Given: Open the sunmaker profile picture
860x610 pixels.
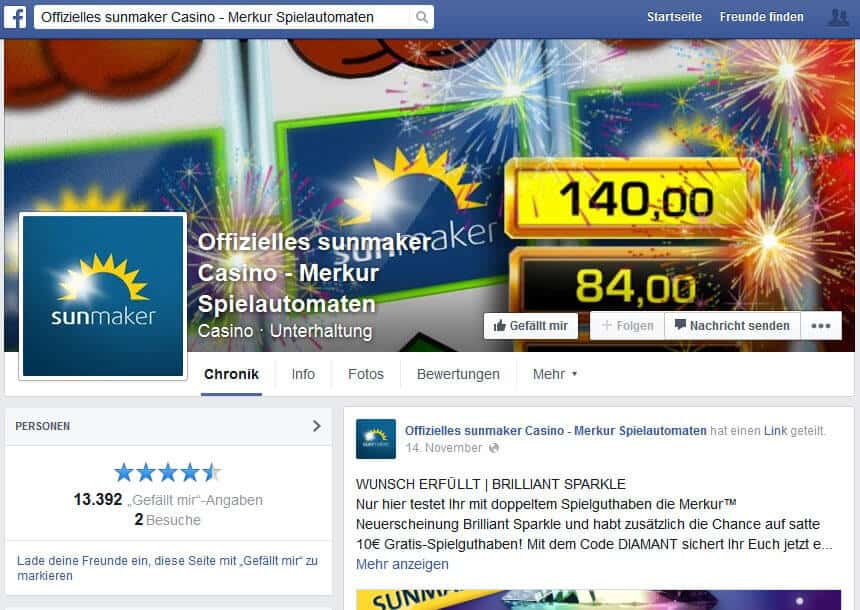Looking at the screenshot, I should pyautogui.click(x=103, y=296).
